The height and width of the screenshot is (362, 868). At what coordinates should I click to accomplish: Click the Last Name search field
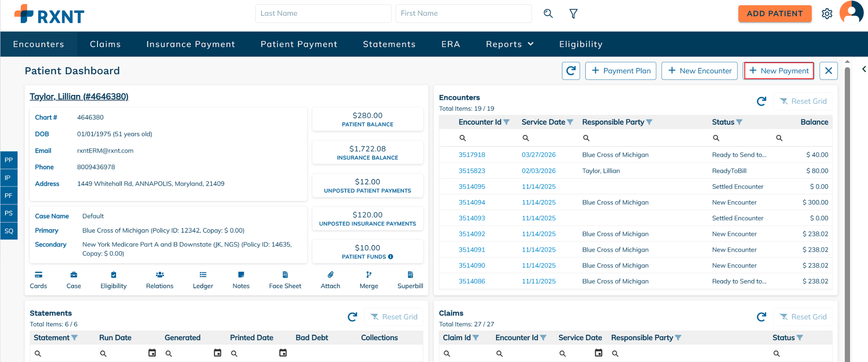(323, 14)
